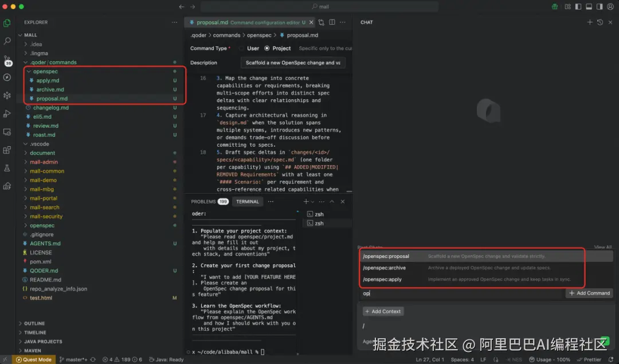
Task: Open chat history clock icon
Action: 600,22
